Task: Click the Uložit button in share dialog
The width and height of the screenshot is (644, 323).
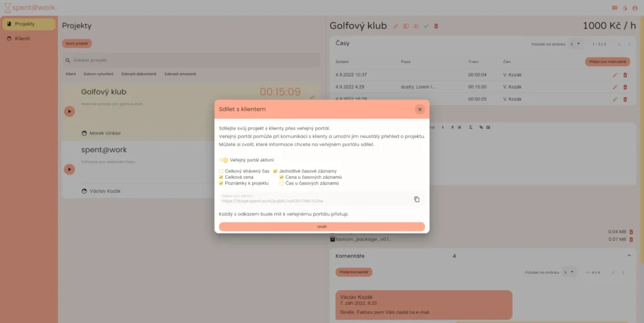Action: click(322, 227)
